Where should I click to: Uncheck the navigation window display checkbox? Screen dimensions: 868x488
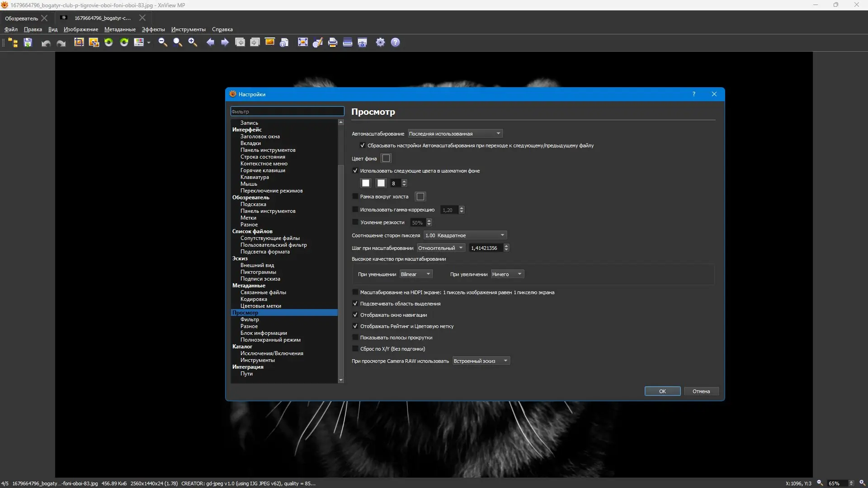355,315
